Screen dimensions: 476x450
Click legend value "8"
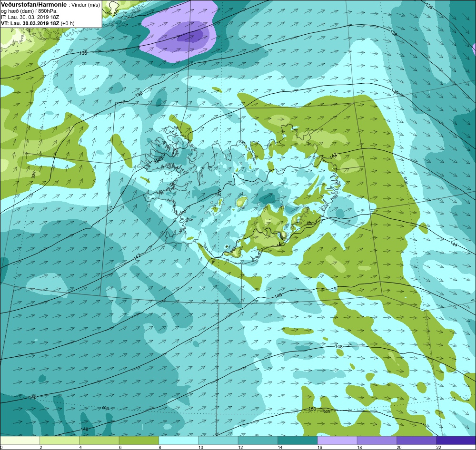pyautogui.click(x=159, y=447)
